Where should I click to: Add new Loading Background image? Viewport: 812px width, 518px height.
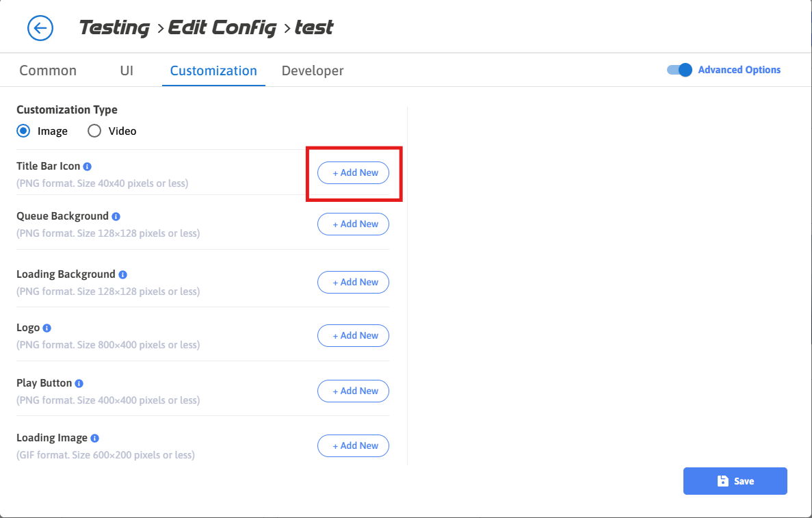coord(353,283)
